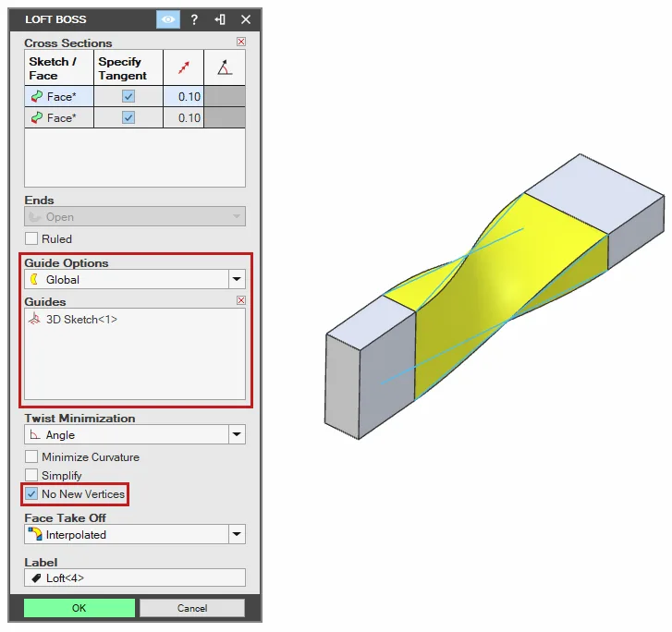Close the Loft Boss dialog
This screenshot has width=672, height=632.
pos(246,19)
